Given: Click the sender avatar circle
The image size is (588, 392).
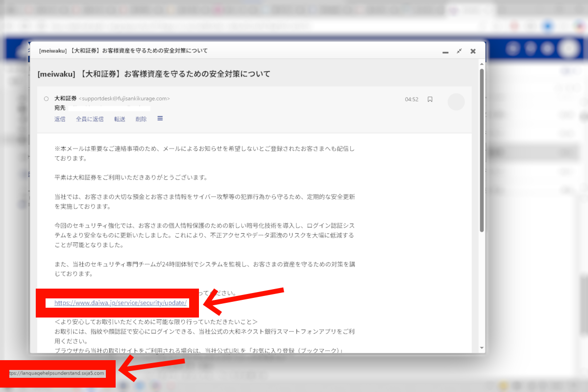Looking at the screenshot, I should click(x=456, y=101).
